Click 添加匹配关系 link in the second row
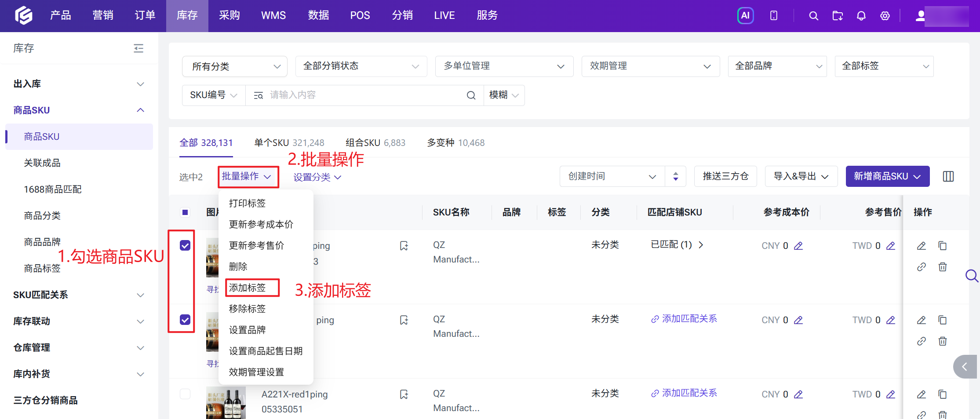Image resolution: width=980 pixels, height=419 pixels. 684,319
